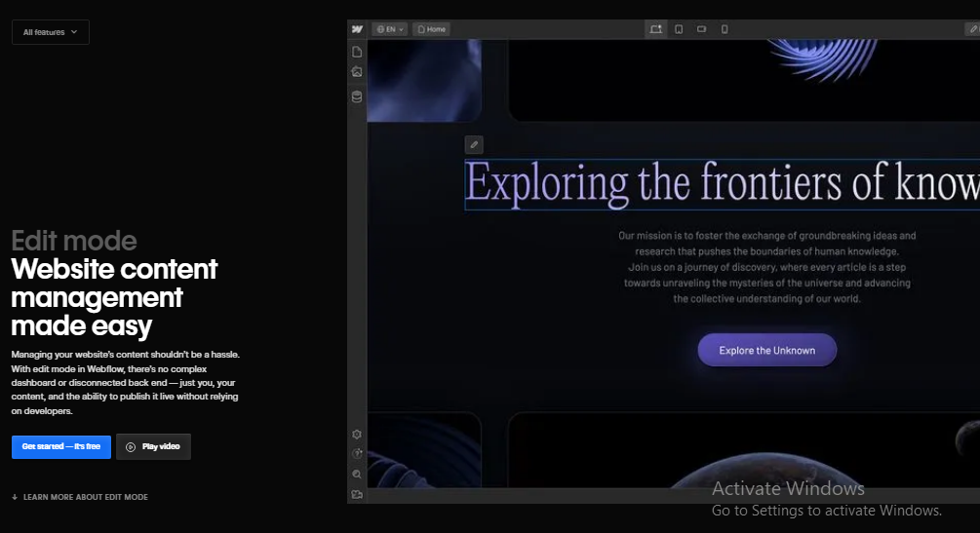980x533 pixels.
Task: Click the Edit mode heading text
Action: point(74,241)
